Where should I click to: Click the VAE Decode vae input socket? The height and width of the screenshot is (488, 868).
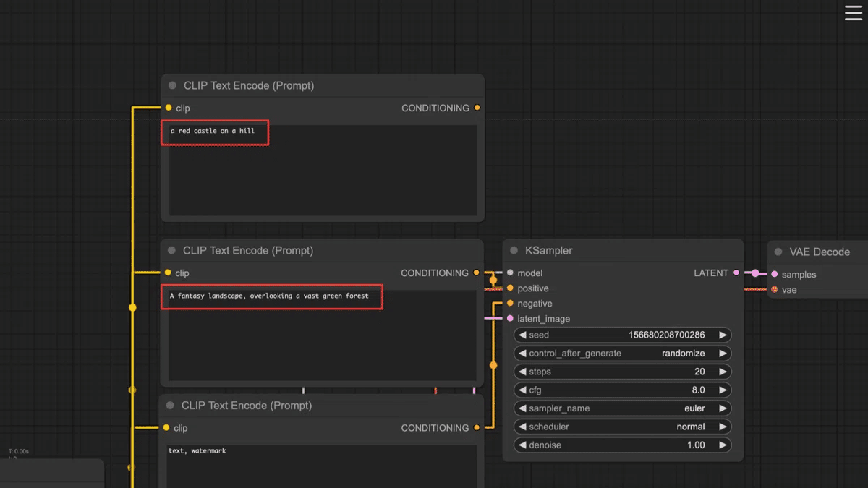775,290
